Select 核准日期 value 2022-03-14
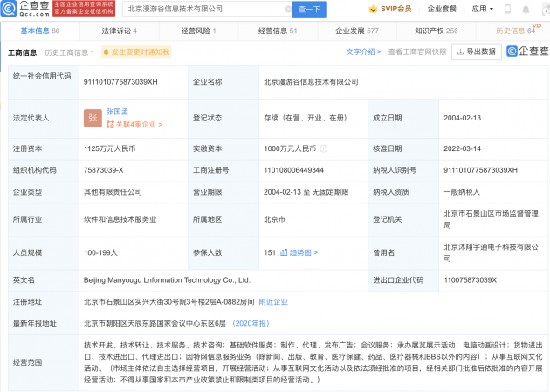550x392 pixels. [463, 148]
